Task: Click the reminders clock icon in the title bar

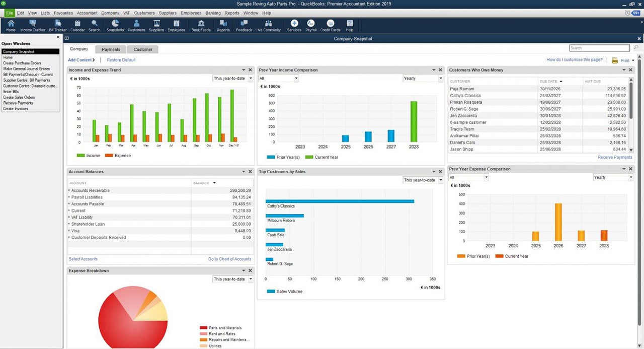Action: click(x=627, y=13)
